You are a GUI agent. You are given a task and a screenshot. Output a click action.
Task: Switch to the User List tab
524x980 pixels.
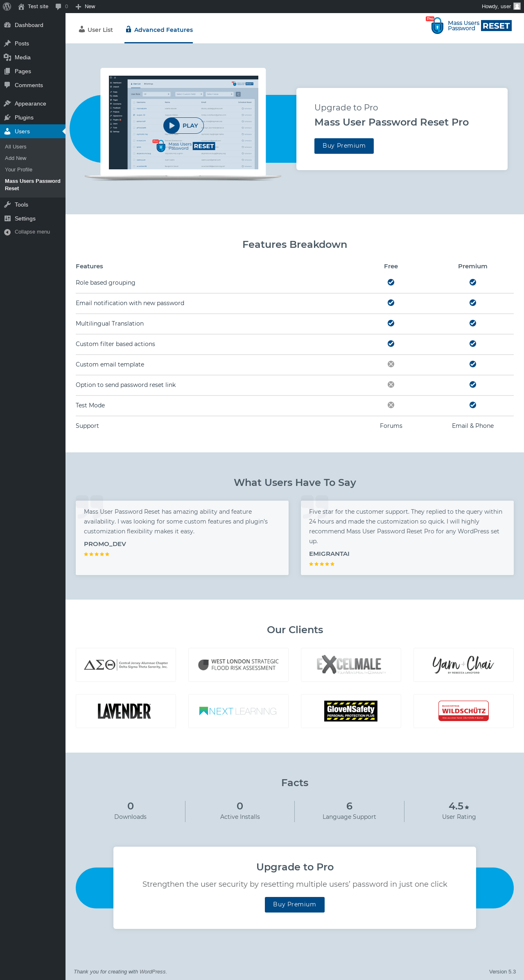click(x=96, y=30)
